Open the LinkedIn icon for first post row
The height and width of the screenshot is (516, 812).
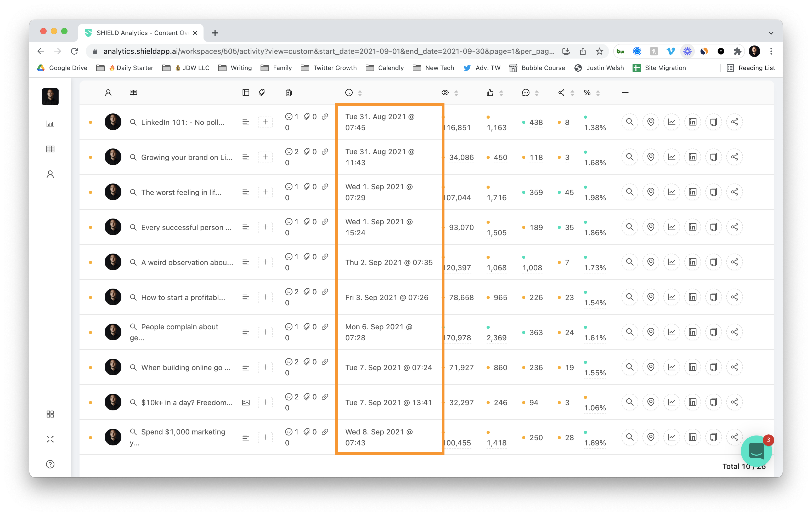coord(692,122)
